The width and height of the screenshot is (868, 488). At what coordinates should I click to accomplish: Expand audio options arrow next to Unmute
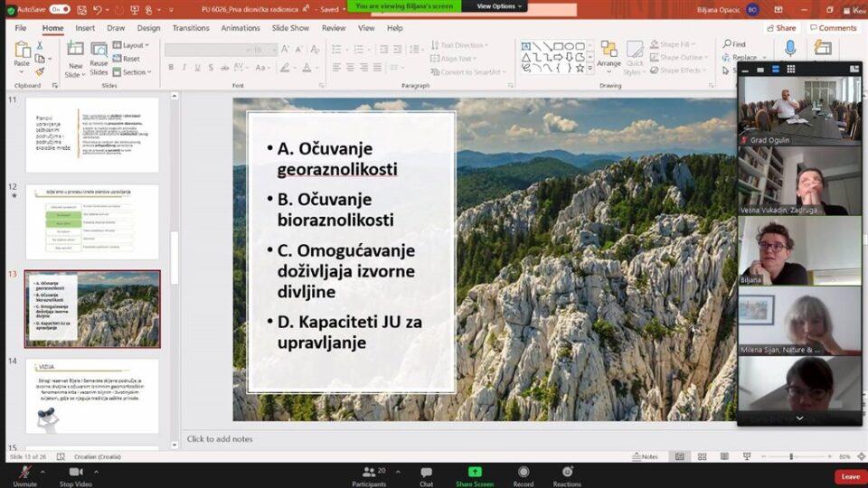(x=42, y=472)
